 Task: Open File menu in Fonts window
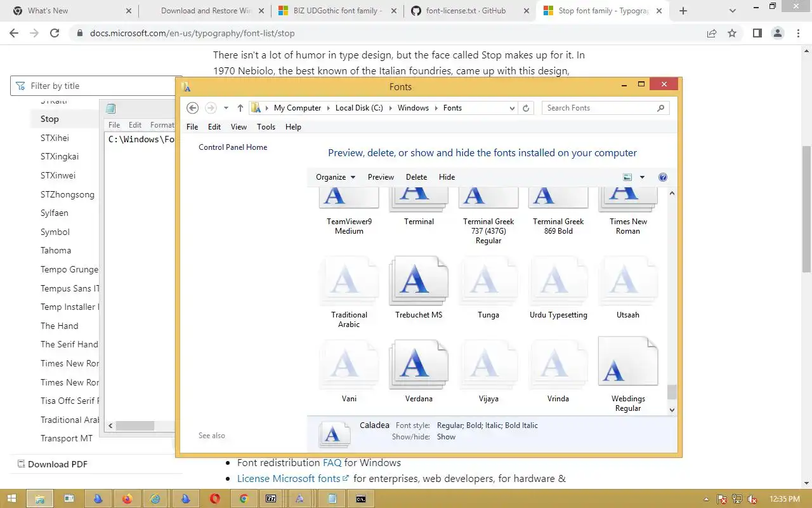192,127
